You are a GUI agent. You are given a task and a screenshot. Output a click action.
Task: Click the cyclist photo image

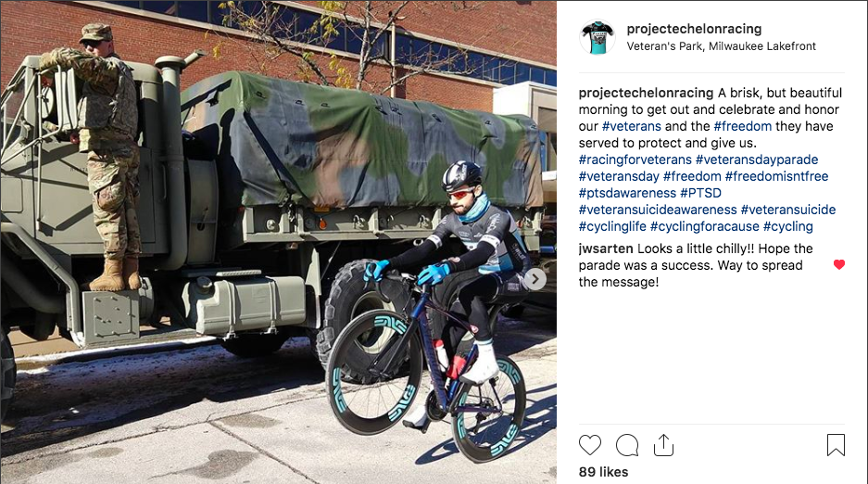[x=279, y=242]
